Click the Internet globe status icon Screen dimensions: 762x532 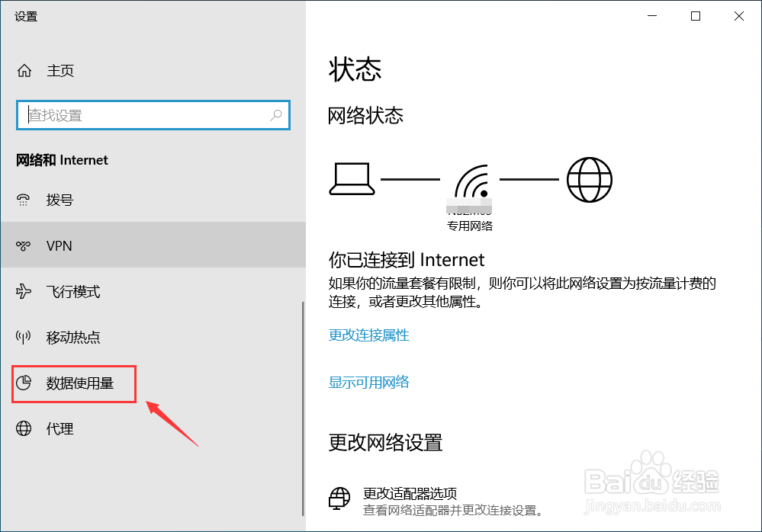pos(590,180)
